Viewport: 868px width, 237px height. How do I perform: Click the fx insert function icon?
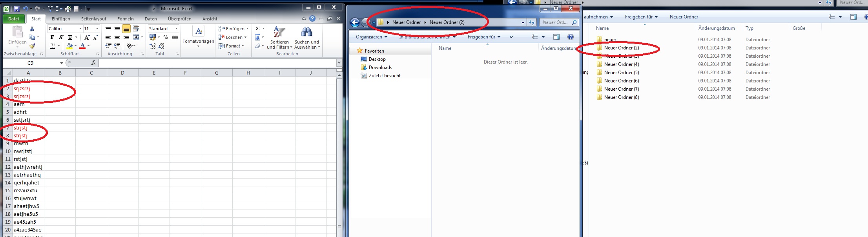(x=93, y=63)
